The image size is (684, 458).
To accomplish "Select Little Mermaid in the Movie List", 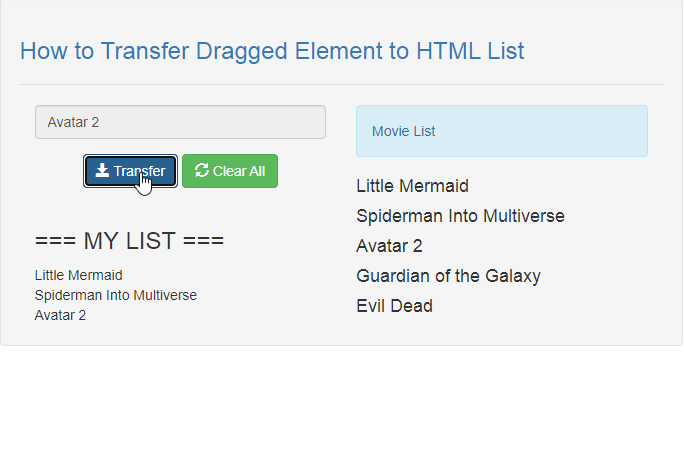I will (412, 186).
